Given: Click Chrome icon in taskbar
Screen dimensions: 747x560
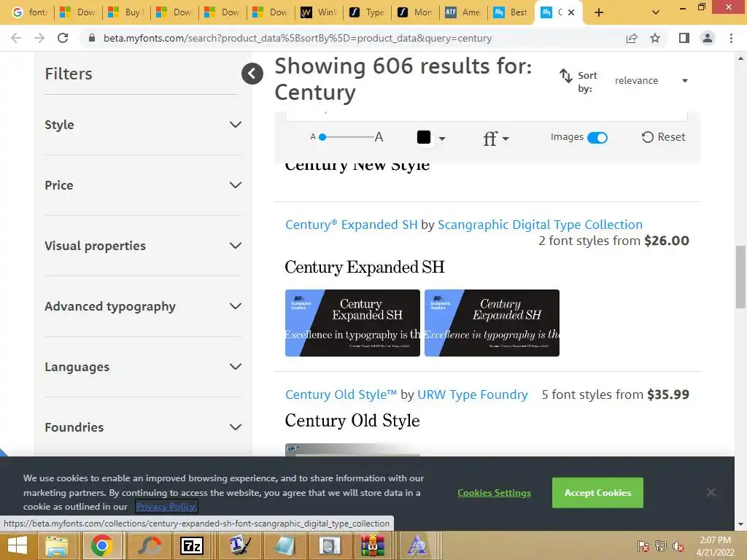Looking at the screenshot, I should pos(101,545).
